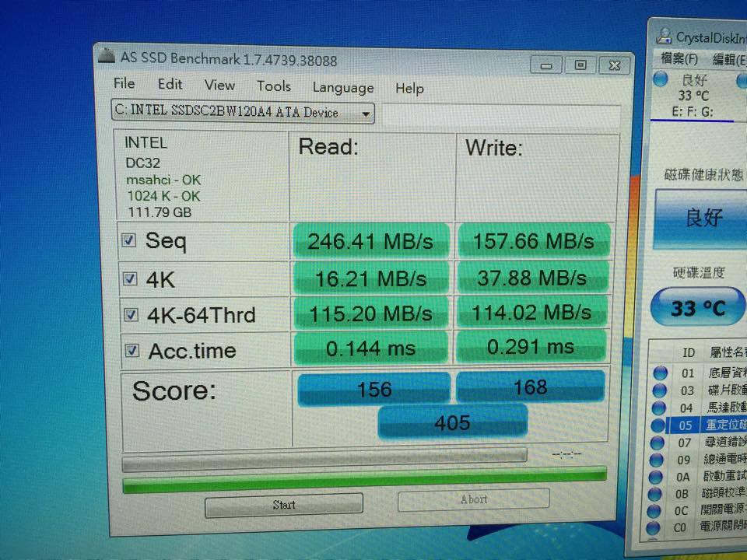Click the status icon for attribute 01
The height and width of the screenshot is (560, 747).
(661, 373)
